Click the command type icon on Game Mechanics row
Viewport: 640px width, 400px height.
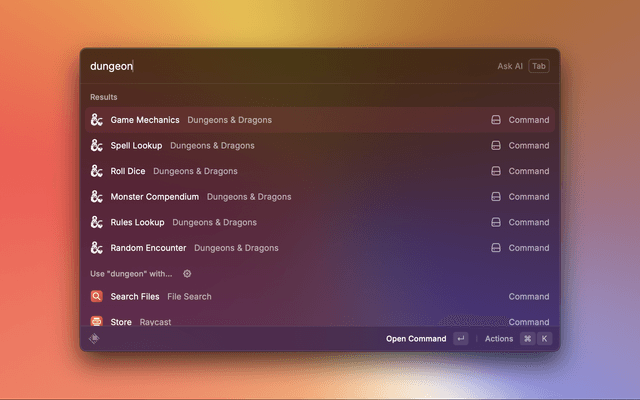click(495, 120)
